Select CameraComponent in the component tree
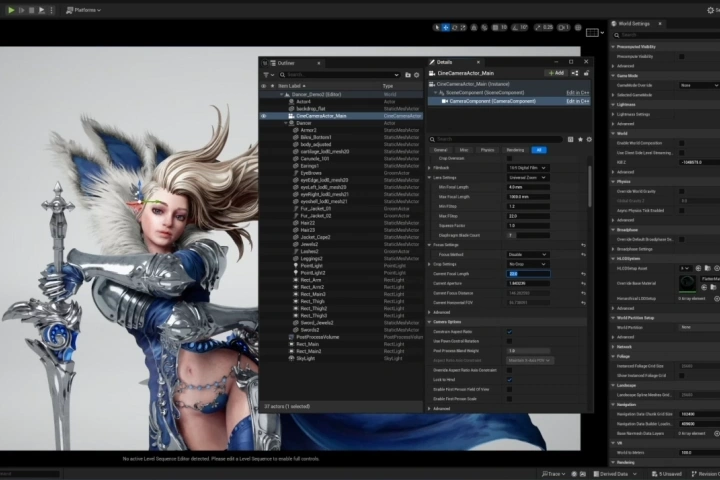 click(x=509, y=102)
